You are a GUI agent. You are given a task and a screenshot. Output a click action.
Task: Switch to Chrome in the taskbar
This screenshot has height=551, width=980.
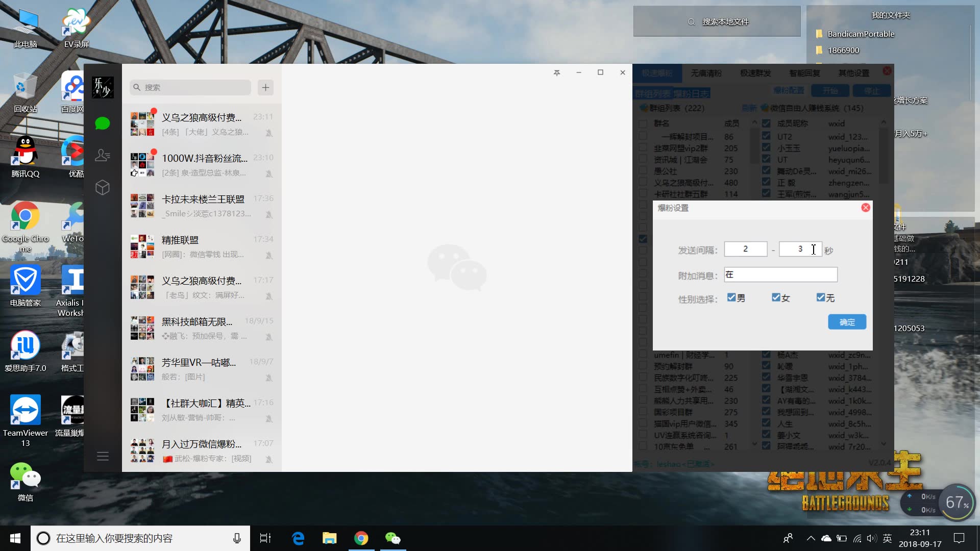[361, 538]
